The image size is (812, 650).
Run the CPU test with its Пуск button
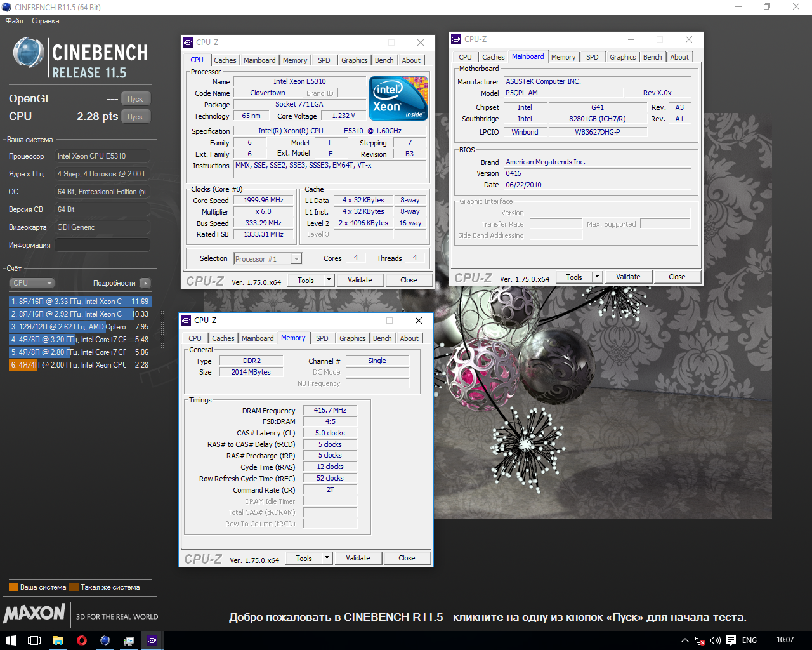coord(135,117)
